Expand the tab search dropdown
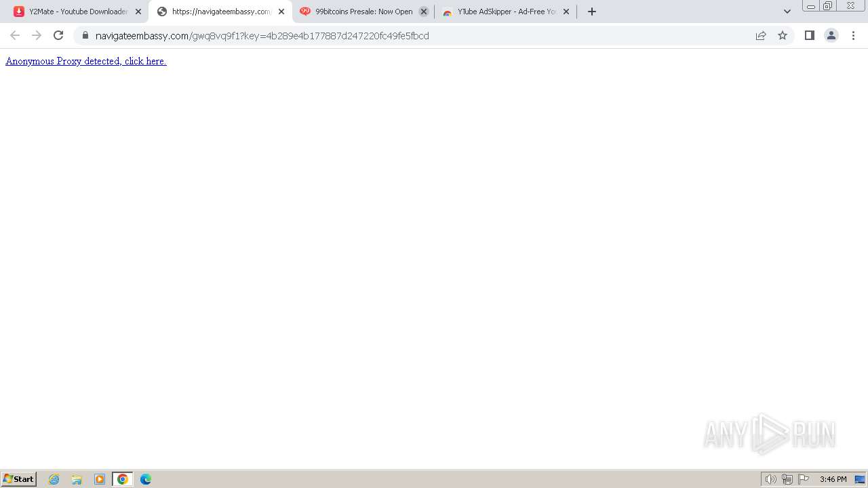Screen dimensions: 868x488 tap(787, 12)
